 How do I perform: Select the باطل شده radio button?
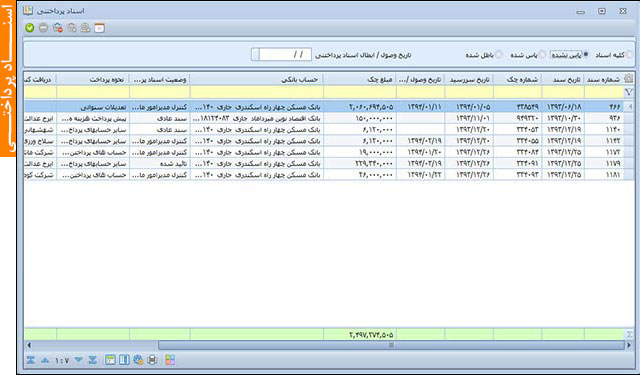point(499,55)
